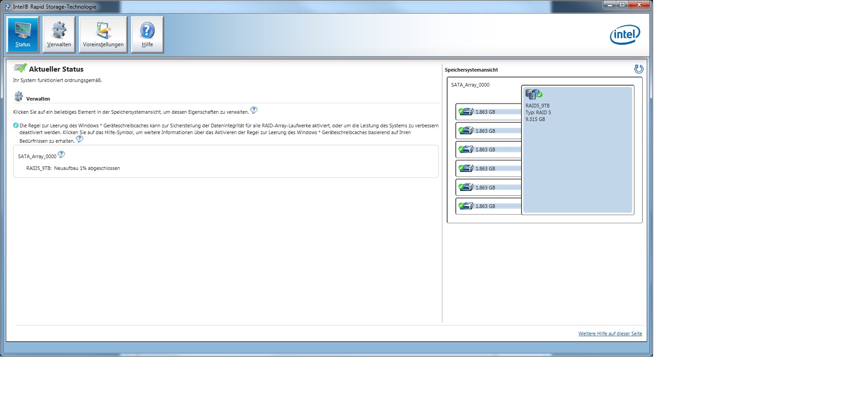The image size is (868, 416).
Task: Maximize the Intel Rapid Storage window
Action: pos(622,5)
